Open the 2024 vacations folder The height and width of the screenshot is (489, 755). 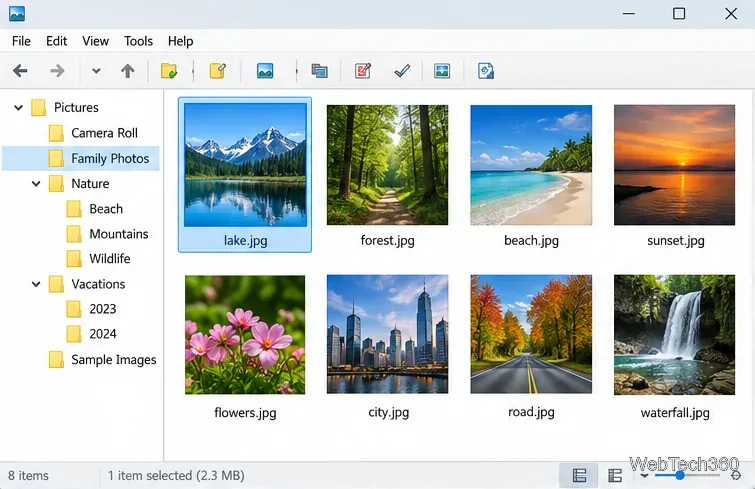point(103,334)
